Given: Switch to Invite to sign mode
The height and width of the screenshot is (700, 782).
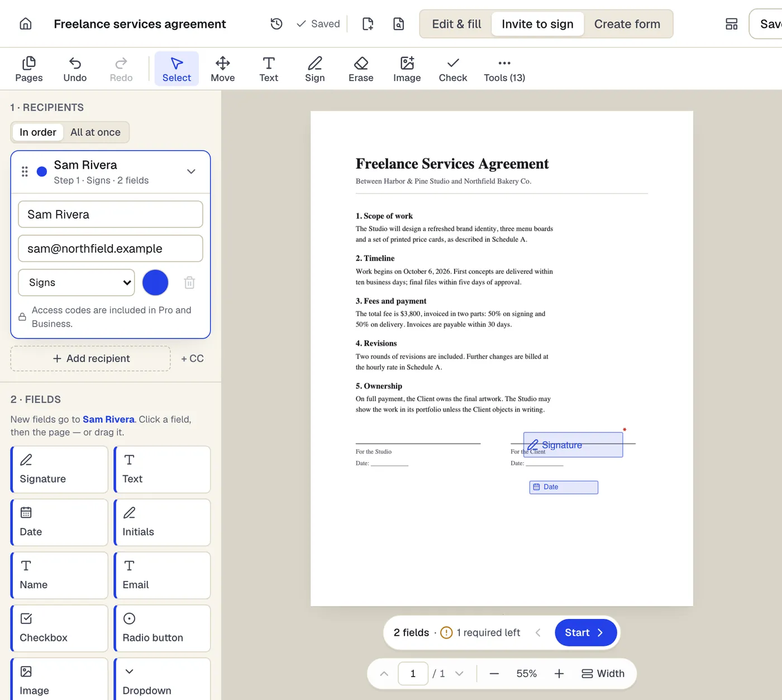Looking at the screenshot, I should click(537, 24).
